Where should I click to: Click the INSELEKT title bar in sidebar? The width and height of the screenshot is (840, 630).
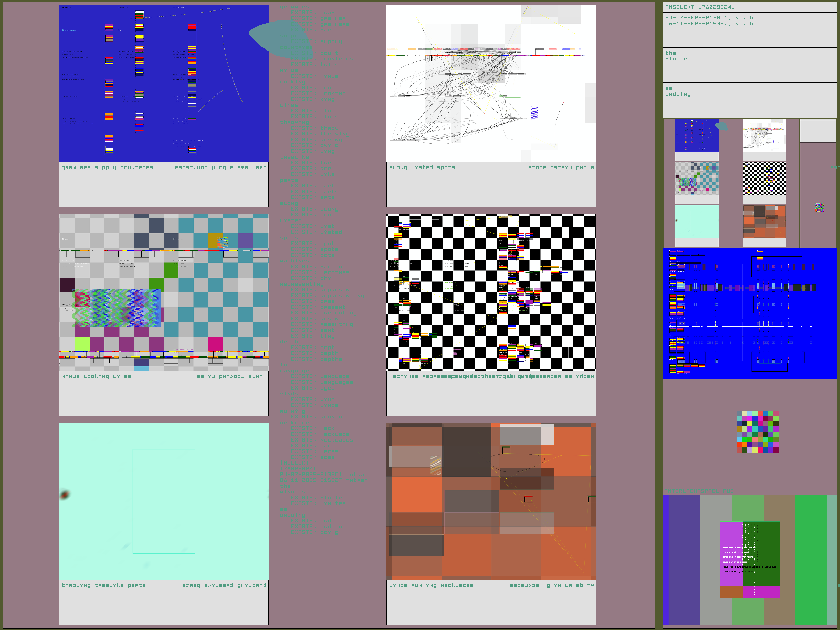click(x=749, y=7)
